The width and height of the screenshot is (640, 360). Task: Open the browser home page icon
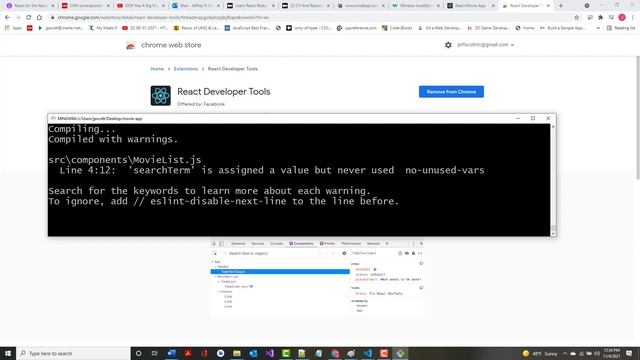click(x=39, y=18)
